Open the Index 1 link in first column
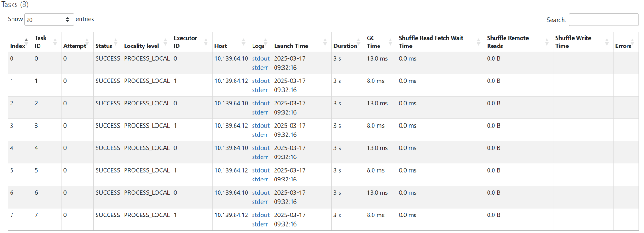This screenshot has height=233, width=644. point(11,81)
